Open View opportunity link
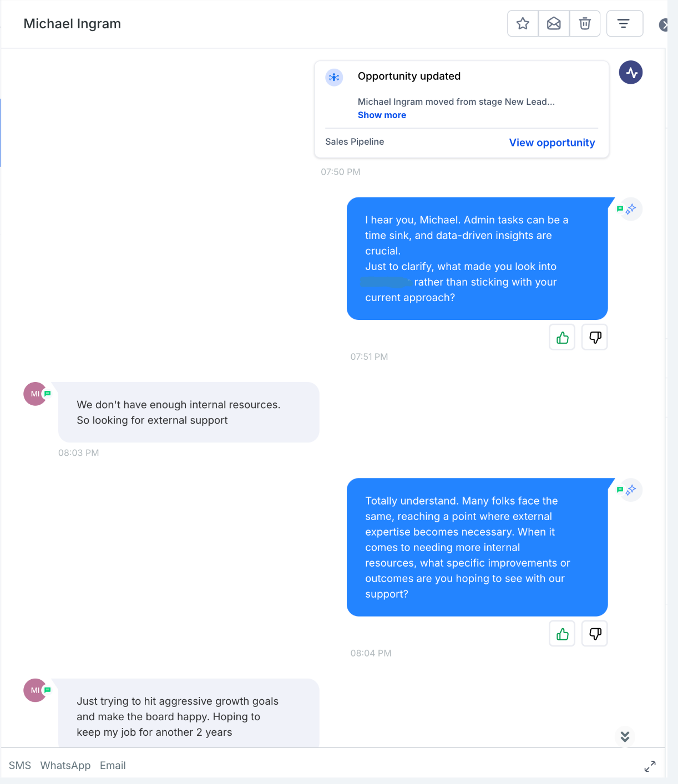678x784 pixels. [552, 142]
